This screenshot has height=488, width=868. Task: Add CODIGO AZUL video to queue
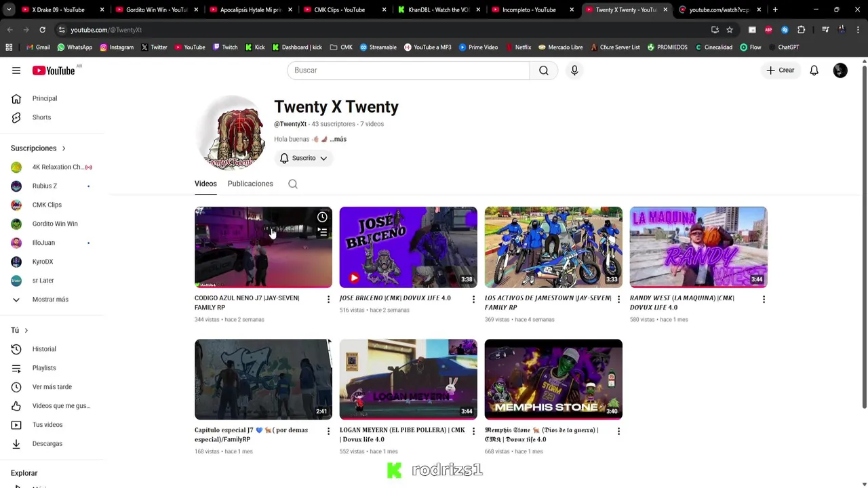point(322,232)
